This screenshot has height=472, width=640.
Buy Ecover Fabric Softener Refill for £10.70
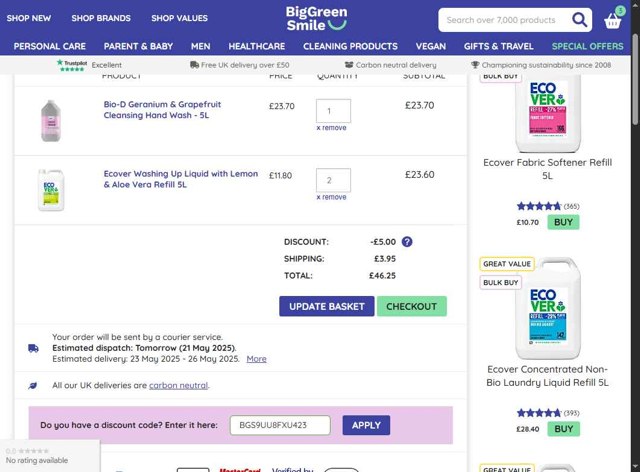[x=563, y=222]
